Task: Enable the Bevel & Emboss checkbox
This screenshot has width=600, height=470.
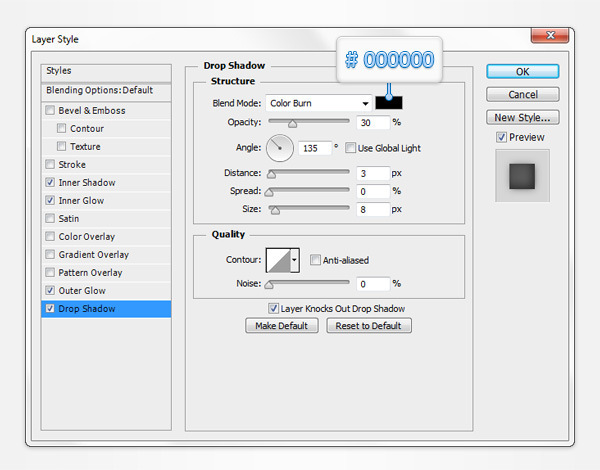Action: [x=51, y=111]
